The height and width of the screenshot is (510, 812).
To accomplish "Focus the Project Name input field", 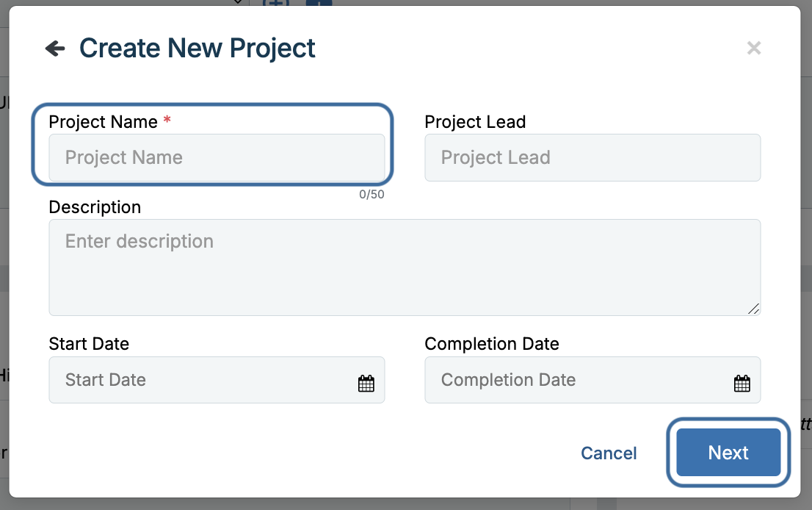I will point(217,157).
